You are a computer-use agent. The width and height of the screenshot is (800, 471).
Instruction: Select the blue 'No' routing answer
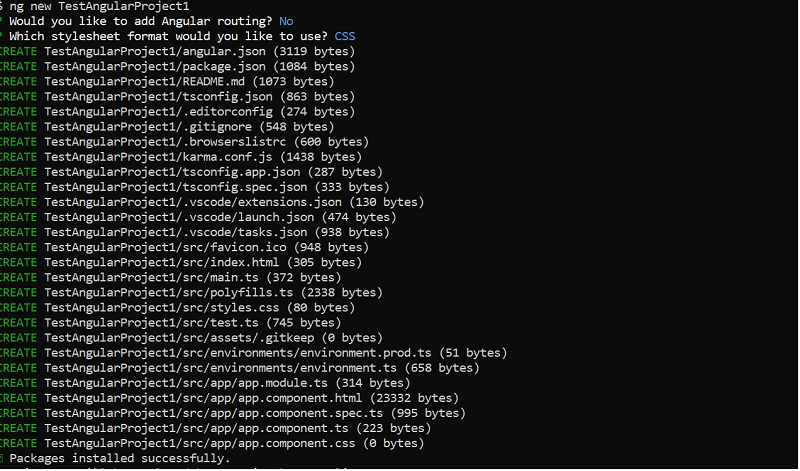[x=286, y=21]
